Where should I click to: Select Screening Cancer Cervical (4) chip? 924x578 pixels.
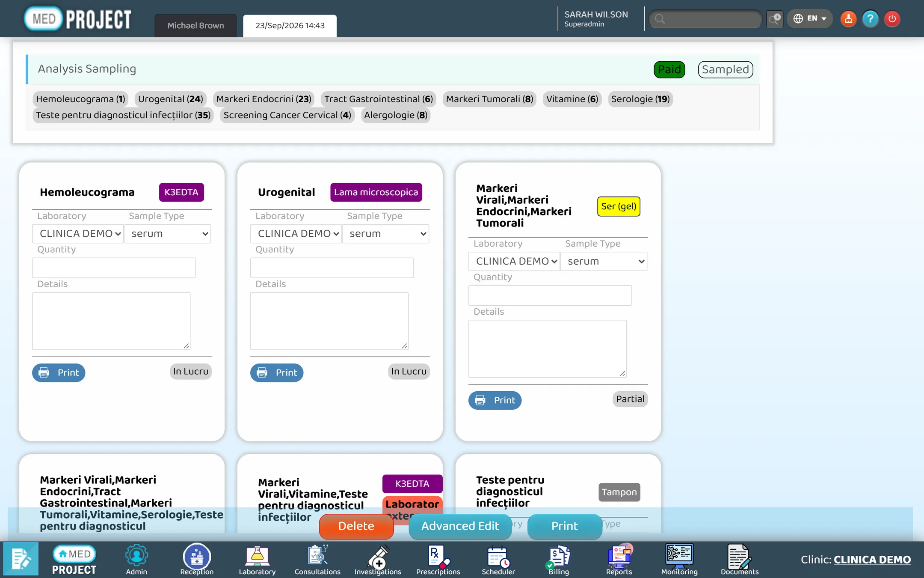287,115
